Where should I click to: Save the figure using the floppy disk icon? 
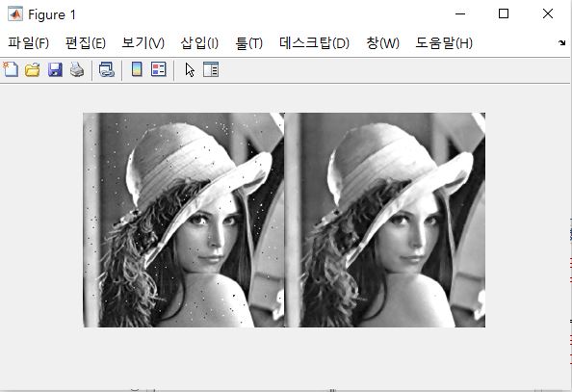tap(55, 69)
